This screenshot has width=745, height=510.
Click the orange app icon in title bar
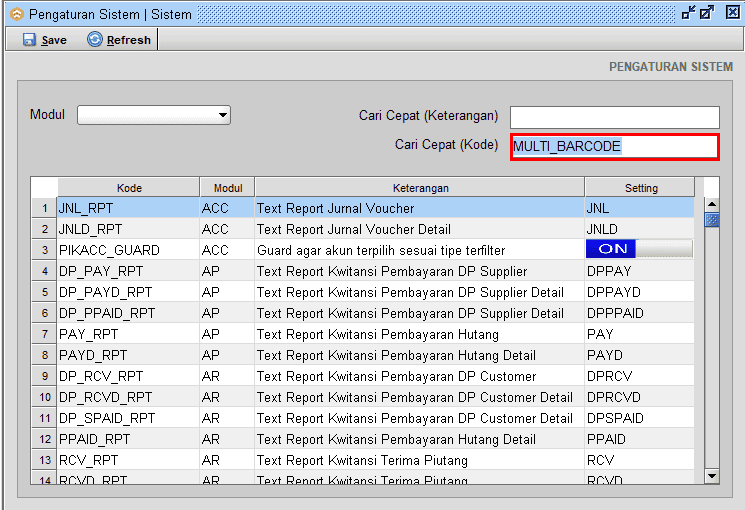tap(17, 14)
